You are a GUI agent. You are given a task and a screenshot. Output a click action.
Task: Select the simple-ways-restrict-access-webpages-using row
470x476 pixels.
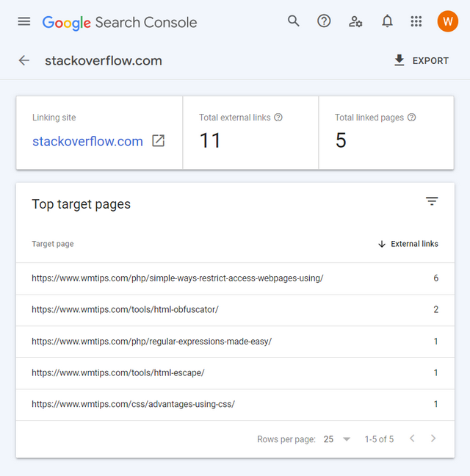pos(235,278)
